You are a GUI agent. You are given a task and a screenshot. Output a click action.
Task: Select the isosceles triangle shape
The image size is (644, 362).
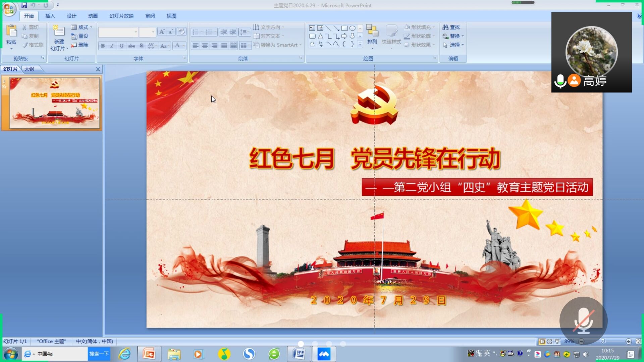point(320,36)
